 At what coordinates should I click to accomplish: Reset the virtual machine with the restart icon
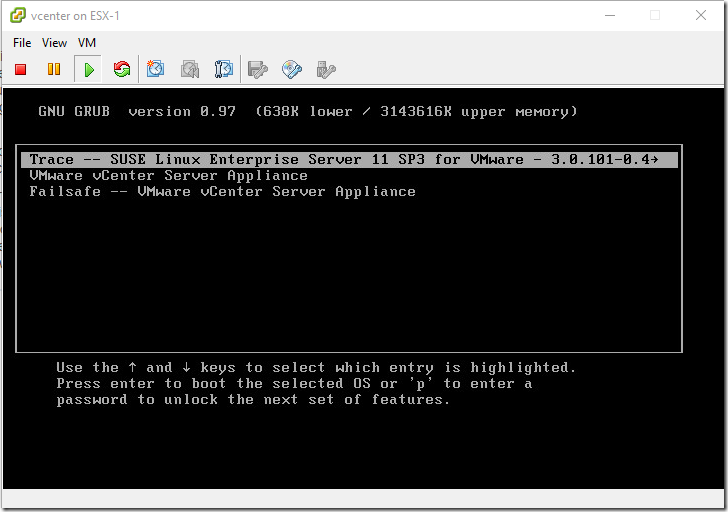point(122,70)
